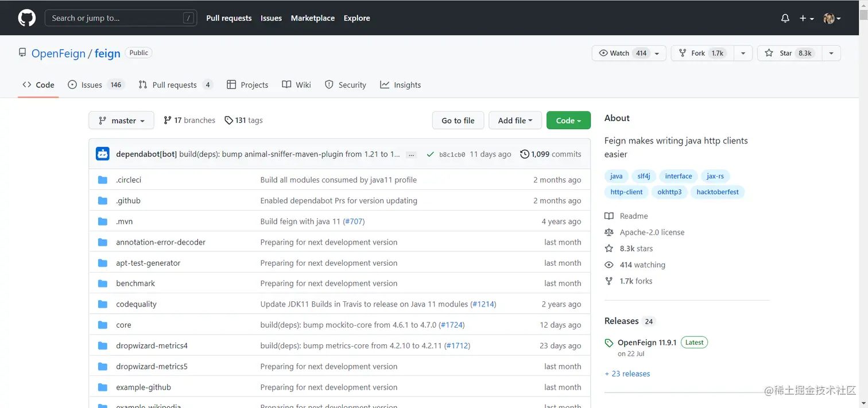Viewport: 868px width, 408px height.
Task: Select the jax-rs topic tag
Action: [x=715, y=176]
